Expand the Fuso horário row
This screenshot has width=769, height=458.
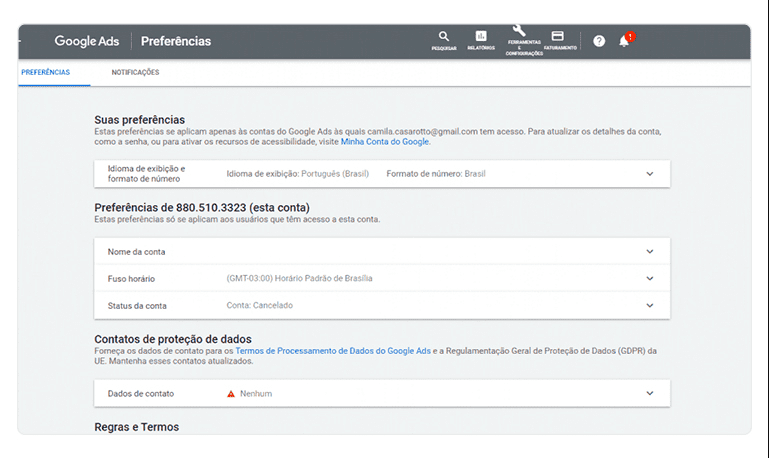click(x=649, y=279)
